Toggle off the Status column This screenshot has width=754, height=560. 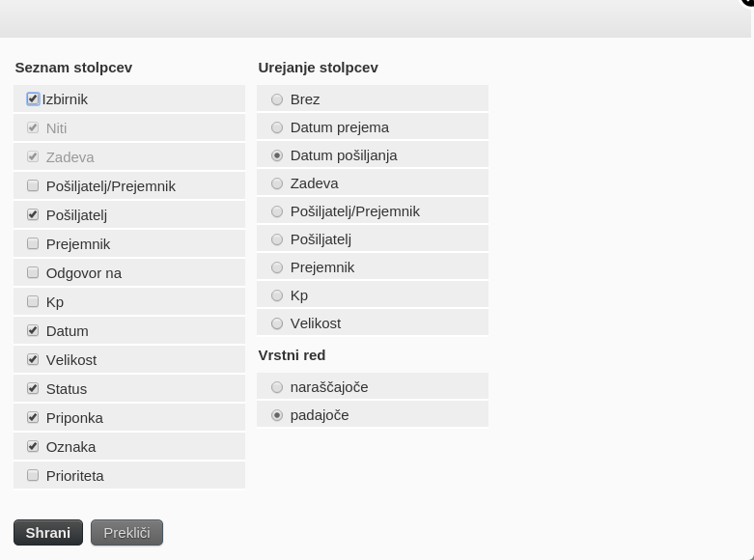[33, 388]
